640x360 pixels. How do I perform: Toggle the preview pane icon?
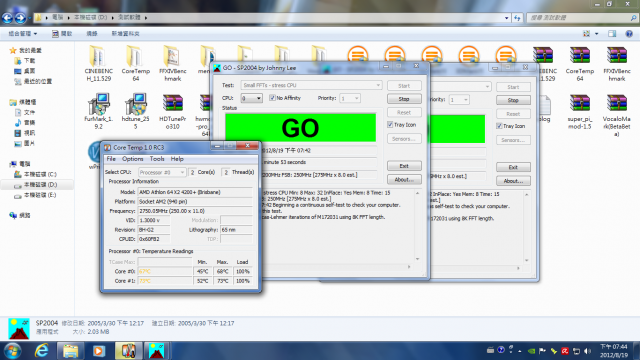tap(612, 34)
